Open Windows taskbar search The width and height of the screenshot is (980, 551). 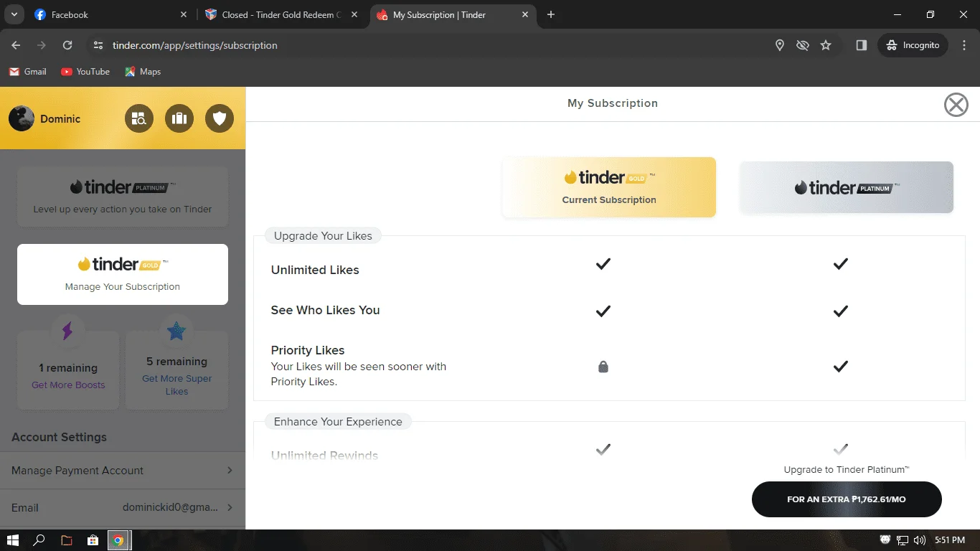click(40, 540)
